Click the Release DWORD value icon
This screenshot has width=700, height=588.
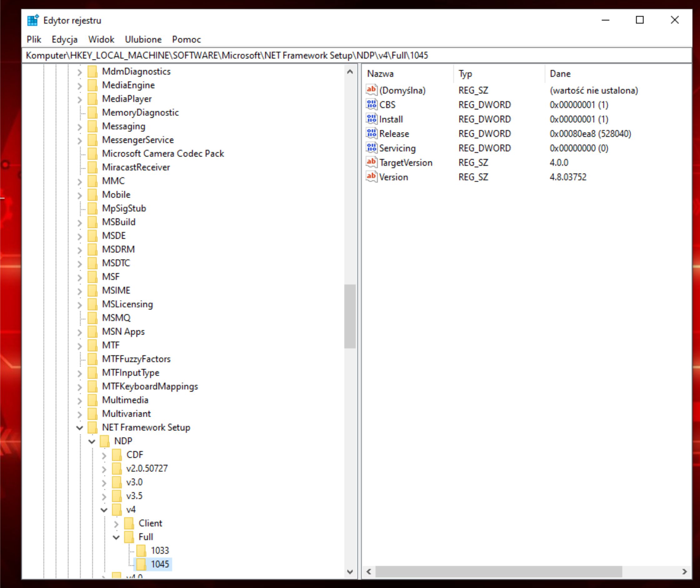(371, 133)
